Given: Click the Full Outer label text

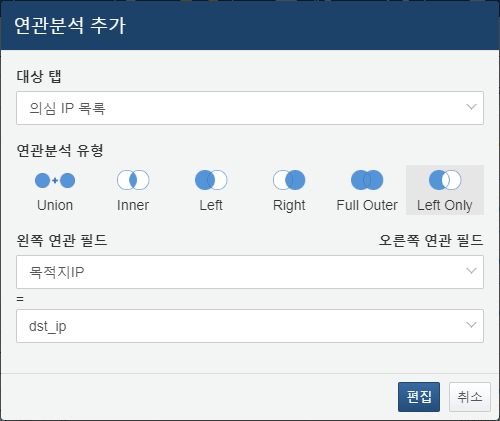Looking at the screenshot, I should [x=367, y=205].
